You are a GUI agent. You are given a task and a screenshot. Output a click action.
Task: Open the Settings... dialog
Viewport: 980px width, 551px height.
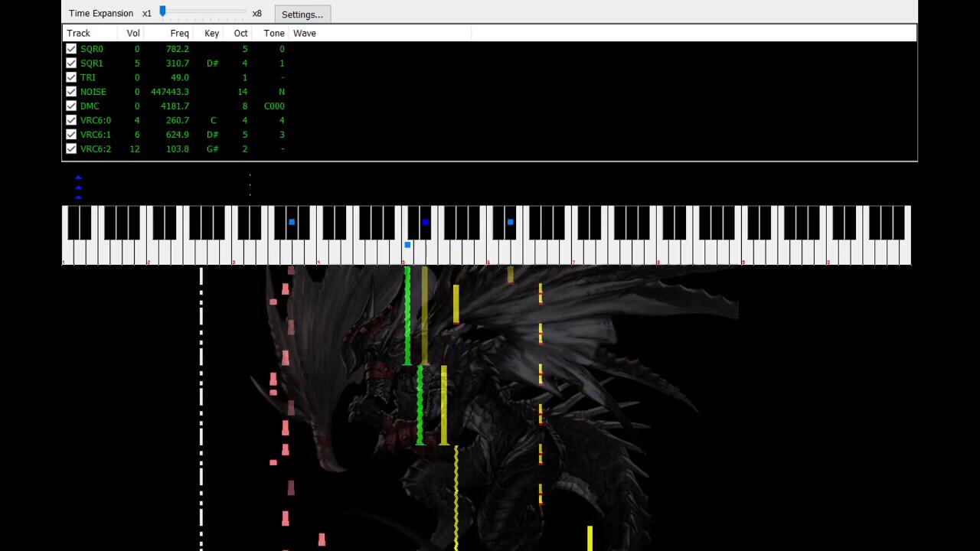coord(302,15)
